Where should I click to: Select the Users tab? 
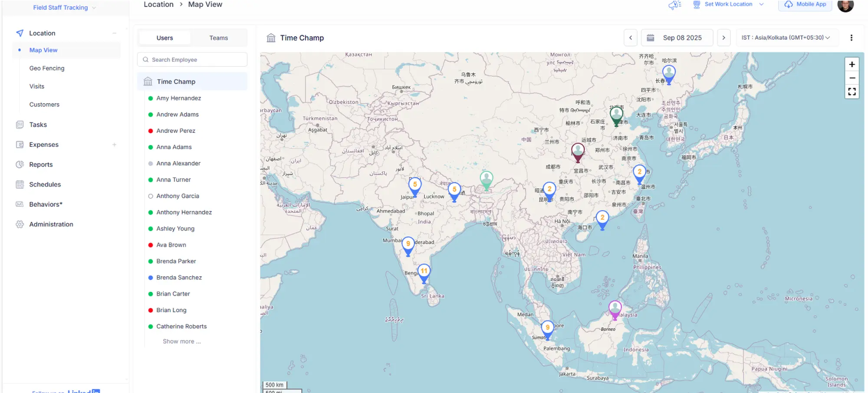pos(164,38)
